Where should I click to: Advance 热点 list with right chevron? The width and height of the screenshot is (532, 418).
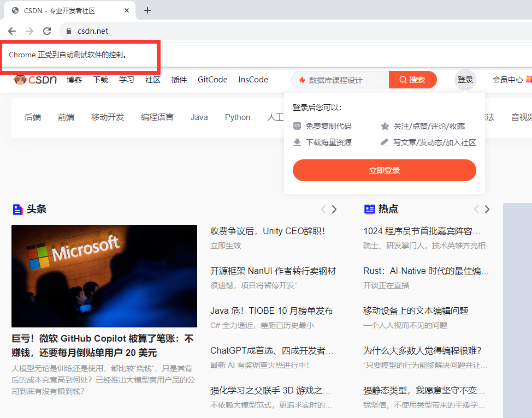coord(487,209)
